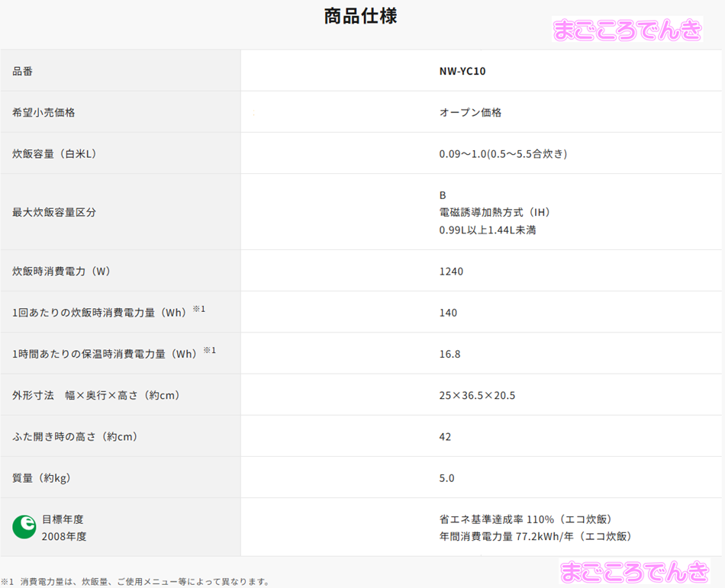Viewport: 725px width, 588px height.
Task: Click the ※1 superscript beside 炊飯時消費電力量
Action: (x=199, y=309)
